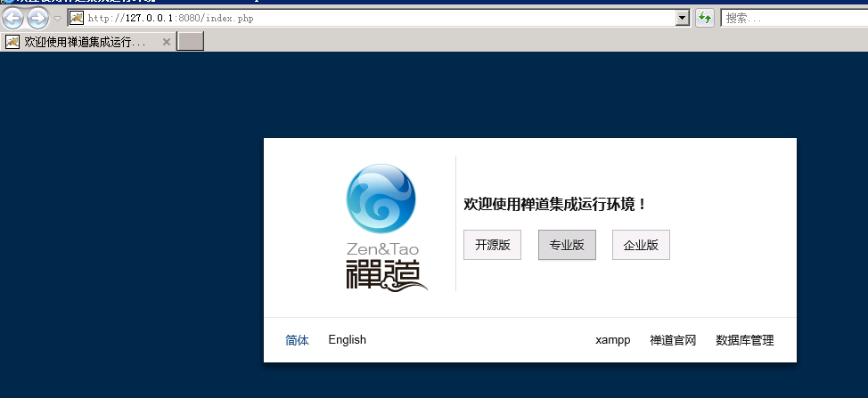Click the 禅道 calligraphy wordmark
Image resolution: width=868 pixels, height=398 pixels.
tap(387, 274)
